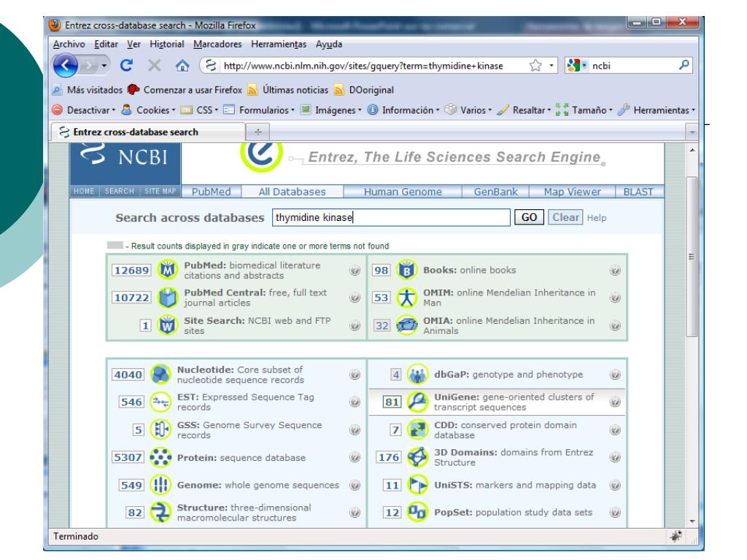This screenshot has height=560, width=747.
Task: Click the dbGaP database icon
Action: (417, 374)
